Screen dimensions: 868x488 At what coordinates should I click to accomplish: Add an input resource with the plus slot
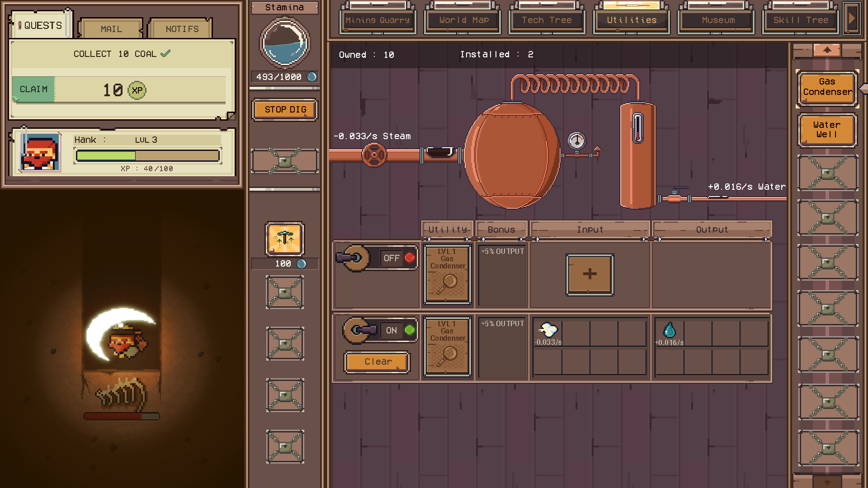pyautogui.click(x=590, y=274)
